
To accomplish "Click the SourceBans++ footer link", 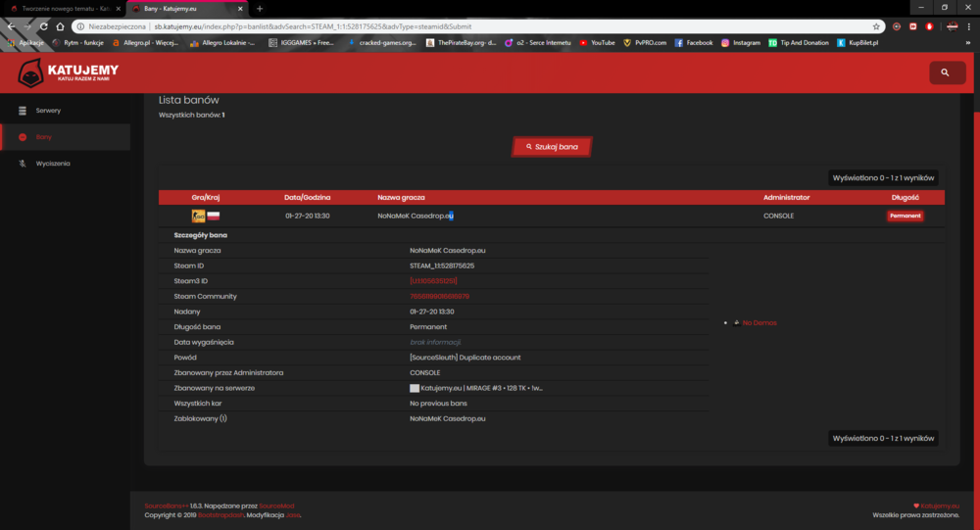I will click(x=167, y=506).
